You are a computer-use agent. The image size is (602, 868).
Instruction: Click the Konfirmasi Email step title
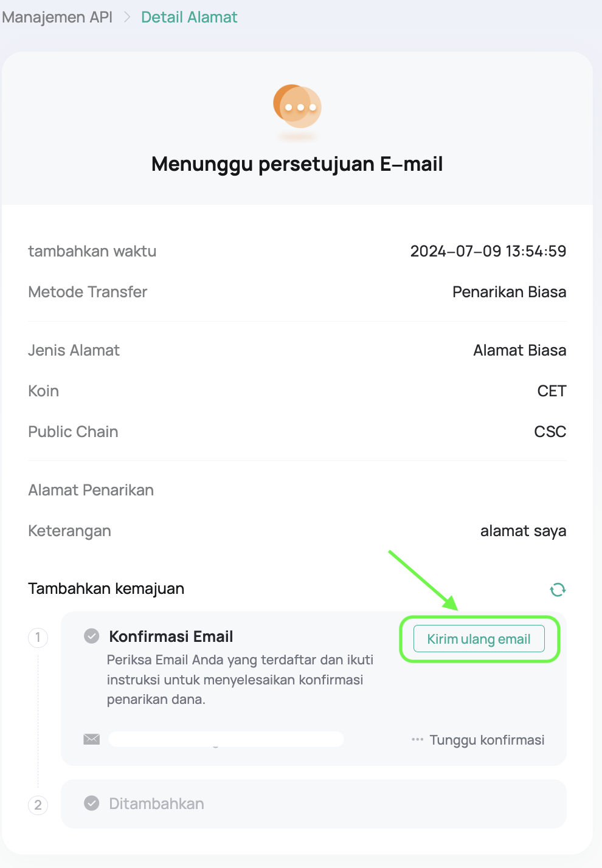(x=171, y=636)
